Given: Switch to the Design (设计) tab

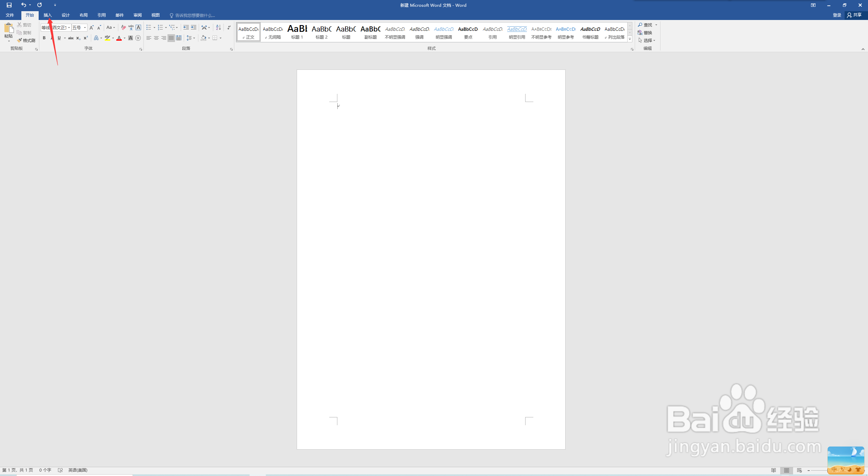Looking at the screenshot, I should [66, 15].
